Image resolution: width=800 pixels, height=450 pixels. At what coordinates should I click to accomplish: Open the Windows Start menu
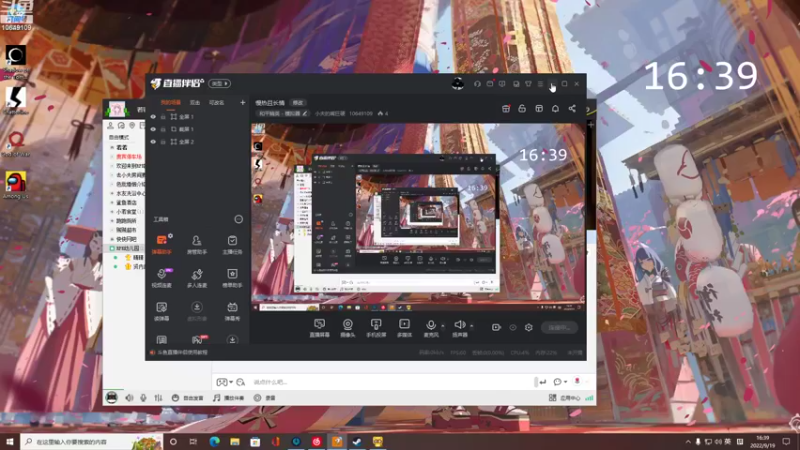[10, 441]
